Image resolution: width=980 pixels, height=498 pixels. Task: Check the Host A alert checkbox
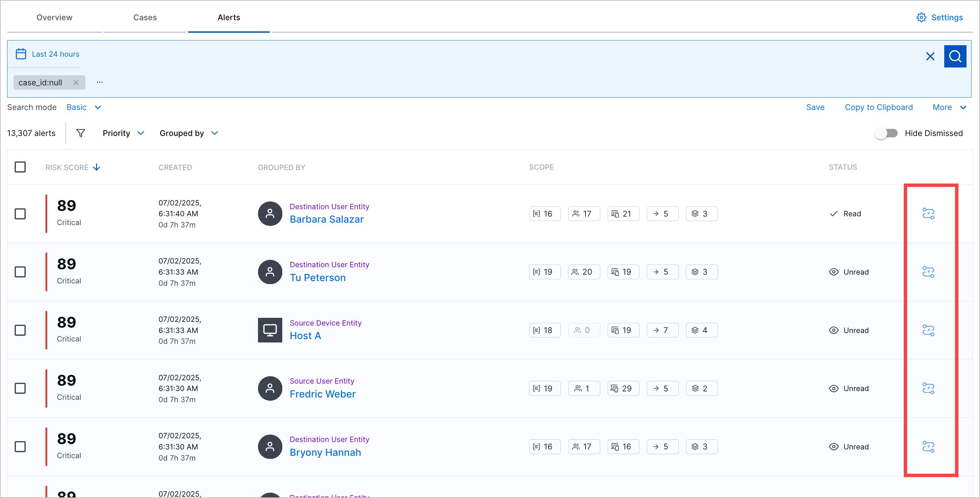pos(20,330)
